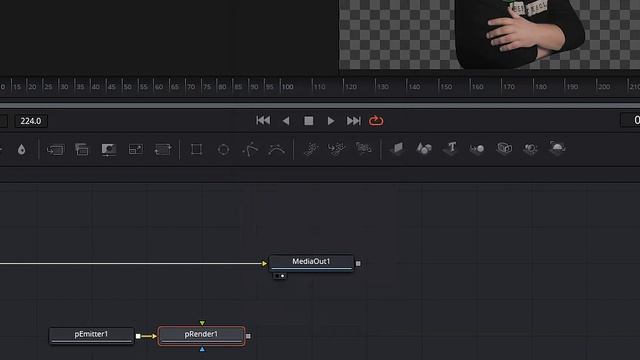
Task: Click the blue mask input below pRender1
Action: (202, 349)
